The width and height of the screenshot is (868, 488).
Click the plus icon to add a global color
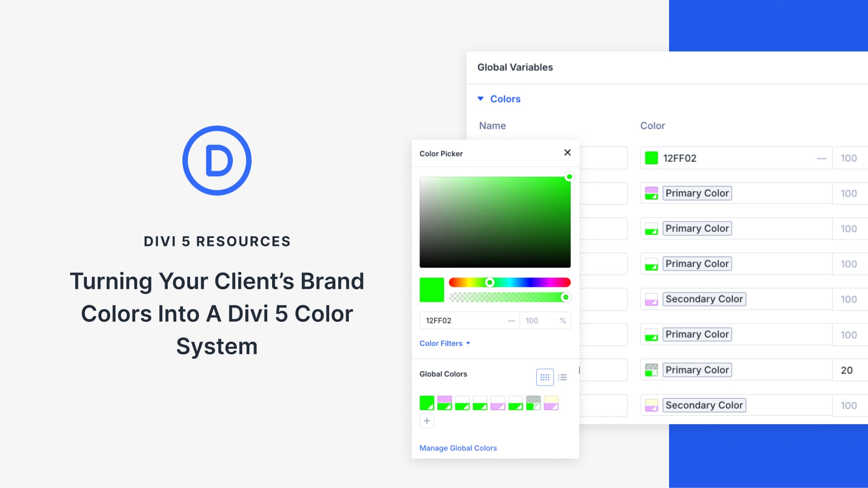[x=426, y=420]
